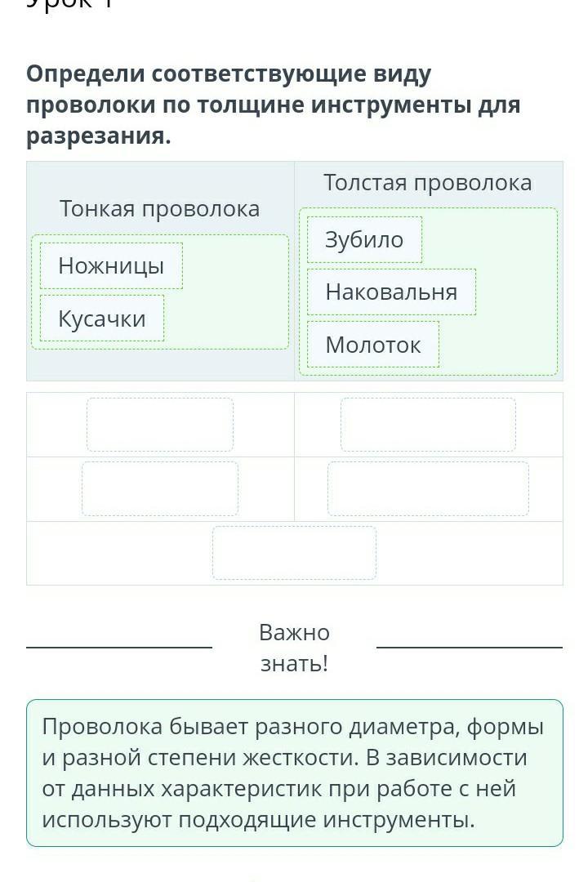Click the divider line left of Важно знать!
Screen dimensions: 588x882
(x=119, y=648)
